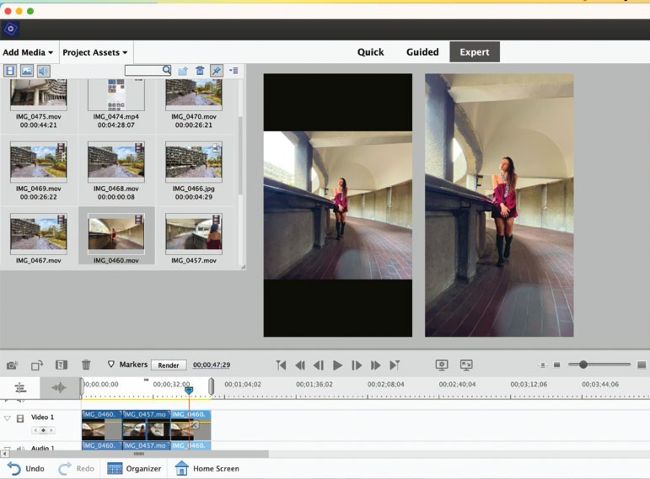
Task: Click the go to previous edit point icon
Action: click(281, 366)
